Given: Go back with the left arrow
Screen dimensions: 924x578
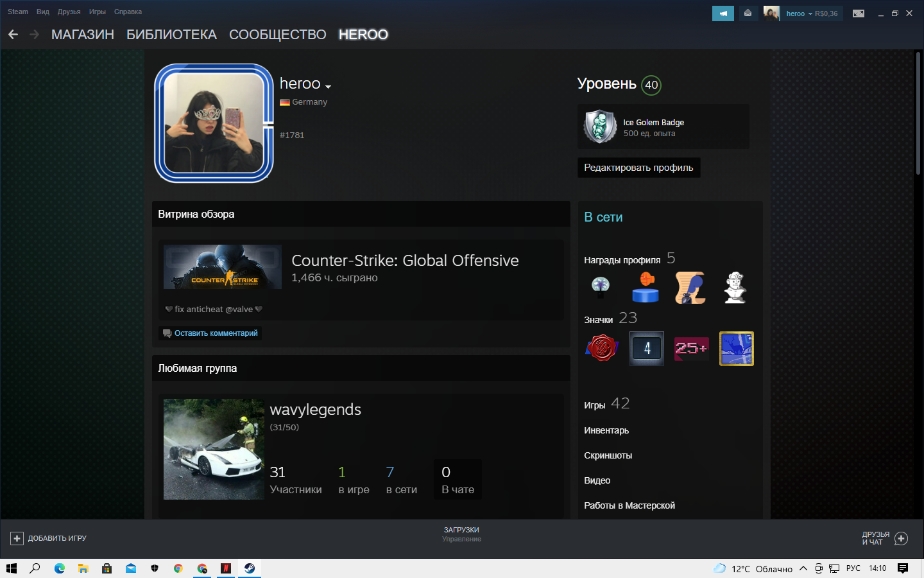Looking at the screenshot, I should pos(13,35).
